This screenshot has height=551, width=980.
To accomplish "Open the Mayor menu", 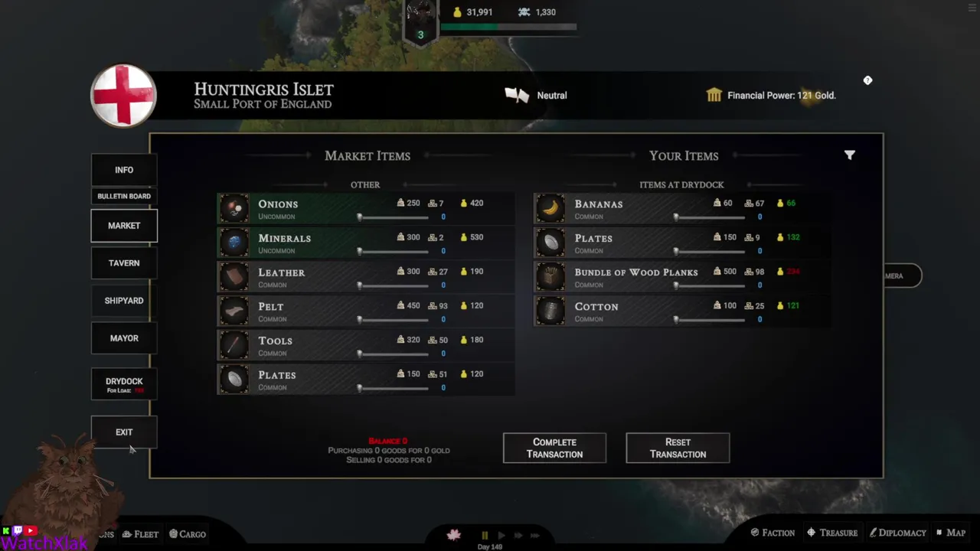I will point(124,338).
